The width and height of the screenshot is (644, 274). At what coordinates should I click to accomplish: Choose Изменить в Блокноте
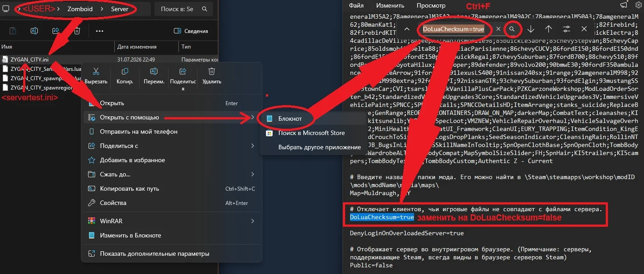coord(172,235)
